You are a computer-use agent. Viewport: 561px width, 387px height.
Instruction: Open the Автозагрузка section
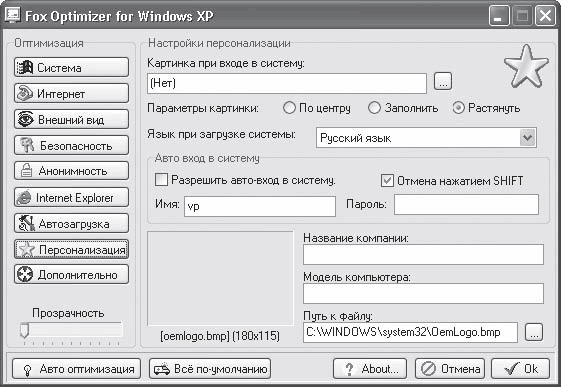coord(71,224)
